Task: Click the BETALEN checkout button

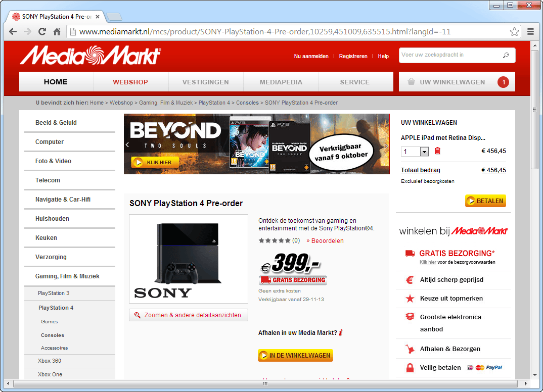Action: coord(485,201)
